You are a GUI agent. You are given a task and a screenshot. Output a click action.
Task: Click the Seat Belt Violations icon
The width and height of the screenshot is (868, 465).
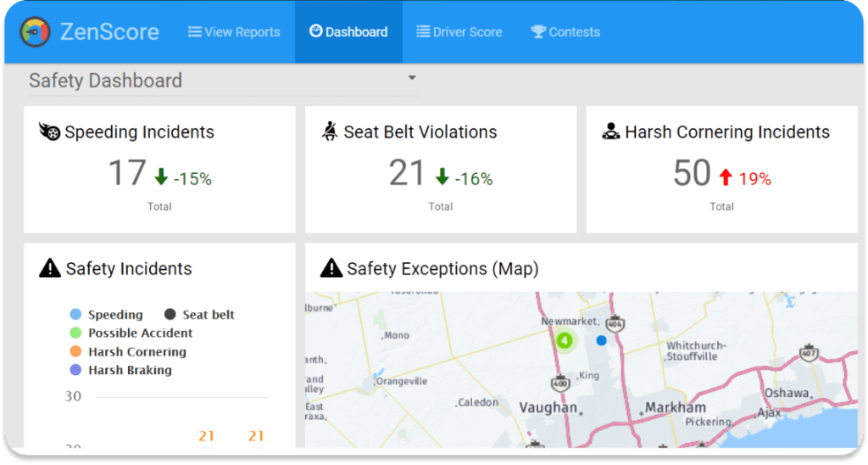click(330, 132)
